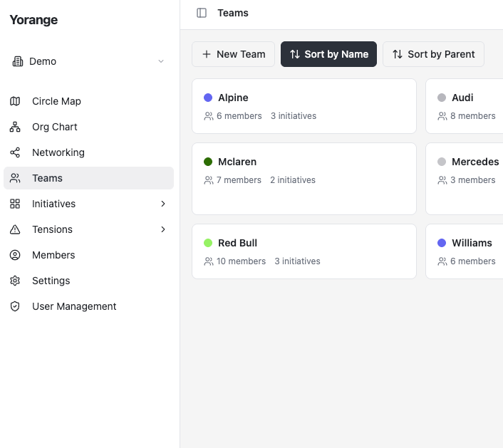Open the Mercedes team name

(x=475, y=162)
